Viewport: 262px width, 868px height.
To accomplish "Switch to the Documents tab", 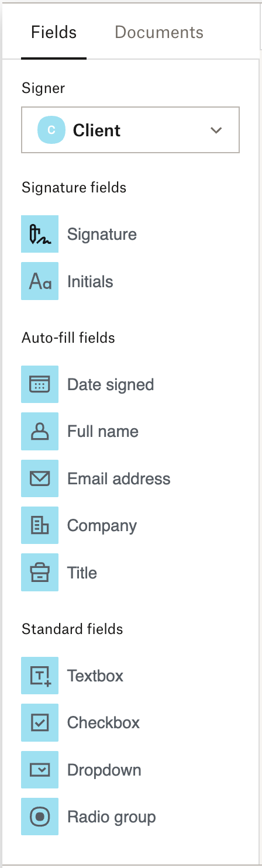I will point(159,32).
